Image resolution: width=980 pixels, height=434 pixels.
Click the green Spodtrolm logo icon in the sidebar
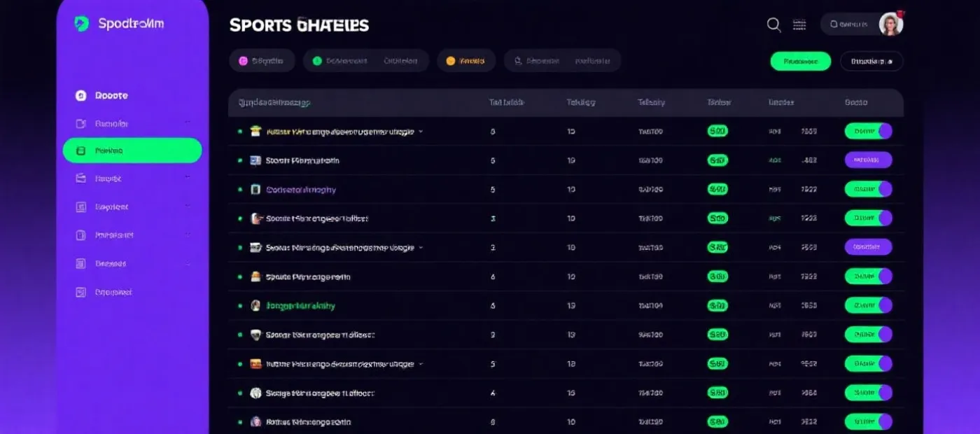[82, 24]
